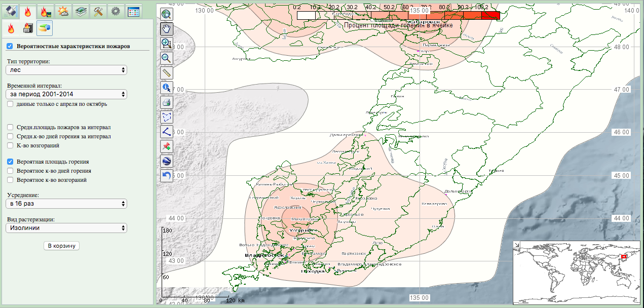
Task: Toggle the Вероятная площадь горения checkbox
Action: point(10,162)
